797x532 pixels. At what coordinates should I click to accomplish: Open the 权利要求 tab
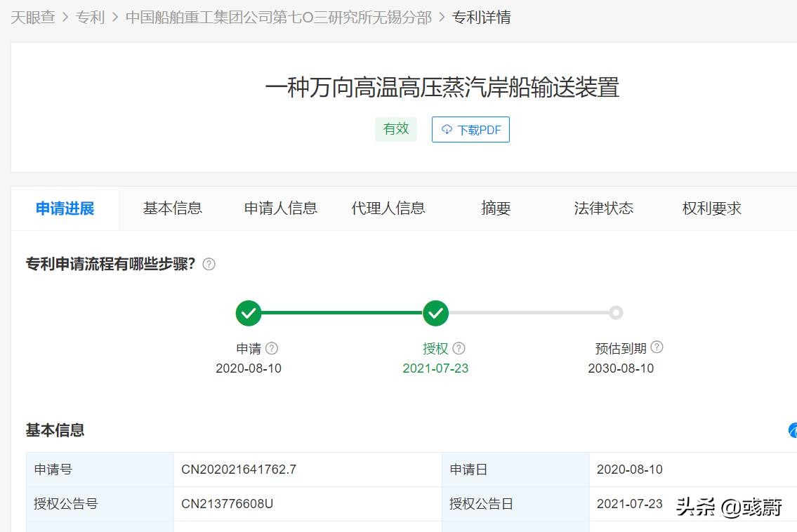point(711,208)
